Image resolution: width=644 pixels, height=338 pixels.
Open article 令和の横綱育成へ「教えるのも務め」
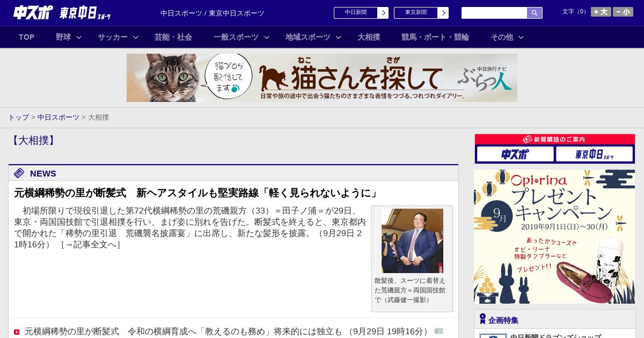click(x=184, y=332)
